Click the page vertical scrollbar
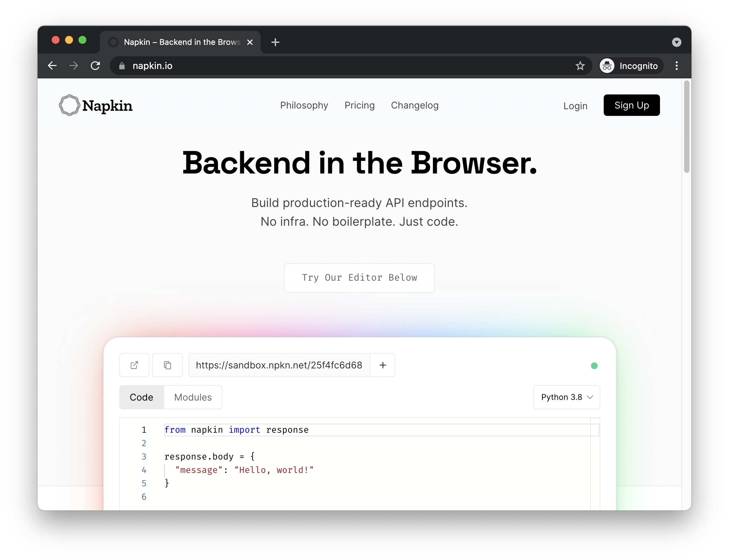Image resolution: width=729 pixels, height=560 pixels. 686,127
